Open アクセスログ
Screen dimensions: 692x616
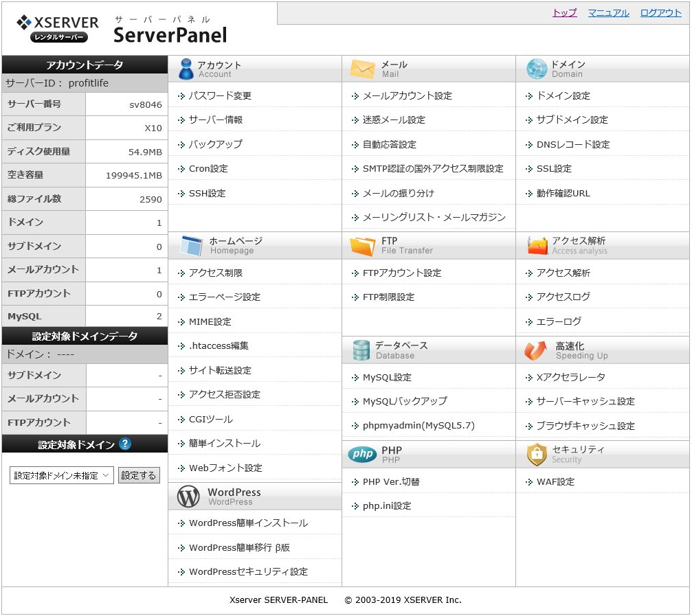(x=563, y=297)
